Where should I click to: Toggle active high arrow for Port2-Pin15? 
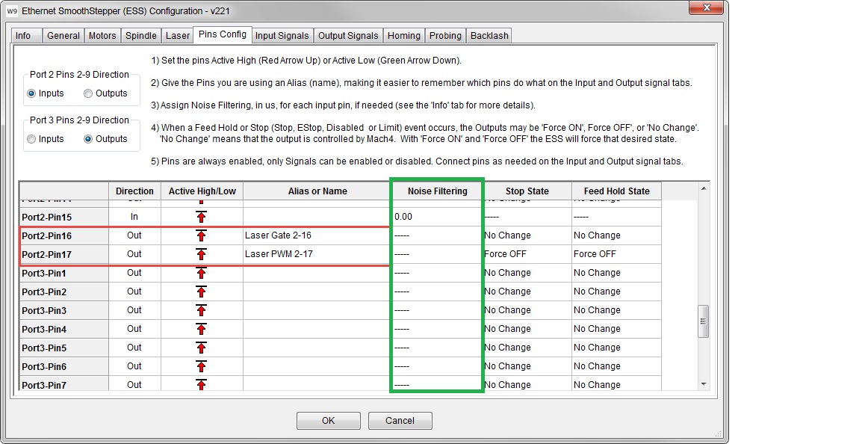point(201,217)
